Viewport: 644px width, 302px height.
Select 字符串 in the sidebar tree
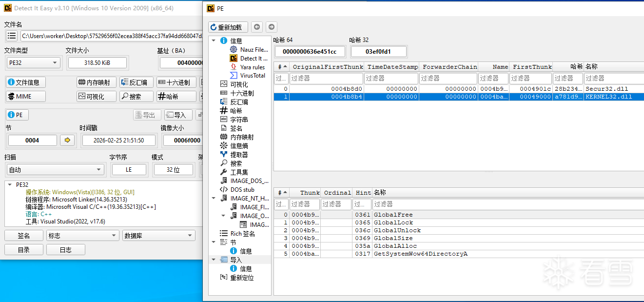click(x=239, y=120)
